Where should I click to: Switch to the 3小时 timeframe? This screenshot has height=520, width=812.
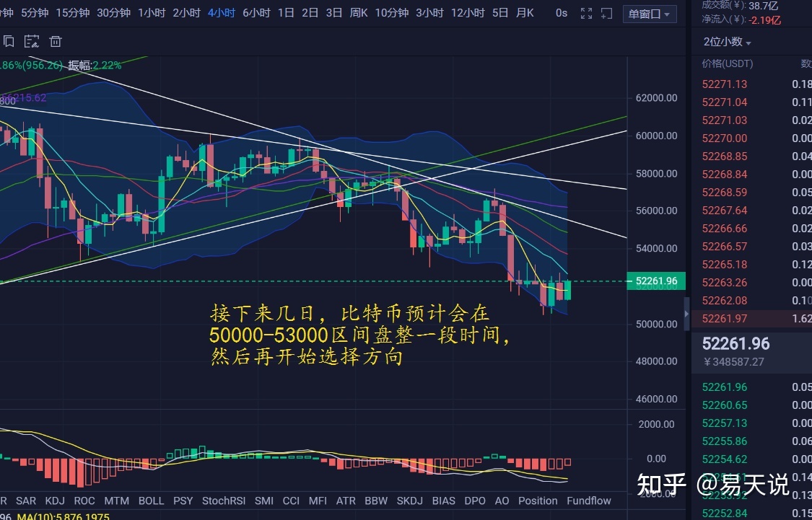coord(430,13)
